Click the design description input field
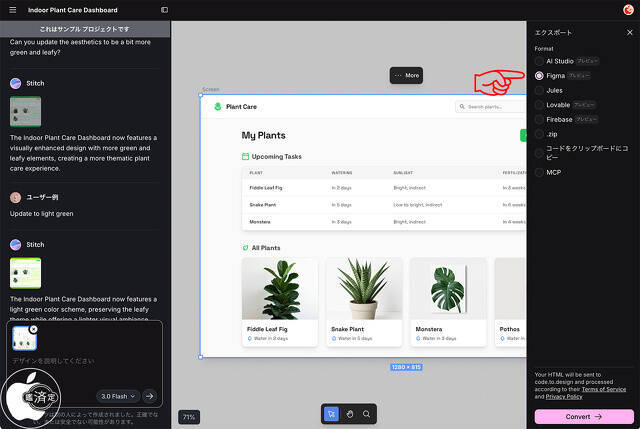This screenshot has width=640, height=429. [x=85, y=361]
